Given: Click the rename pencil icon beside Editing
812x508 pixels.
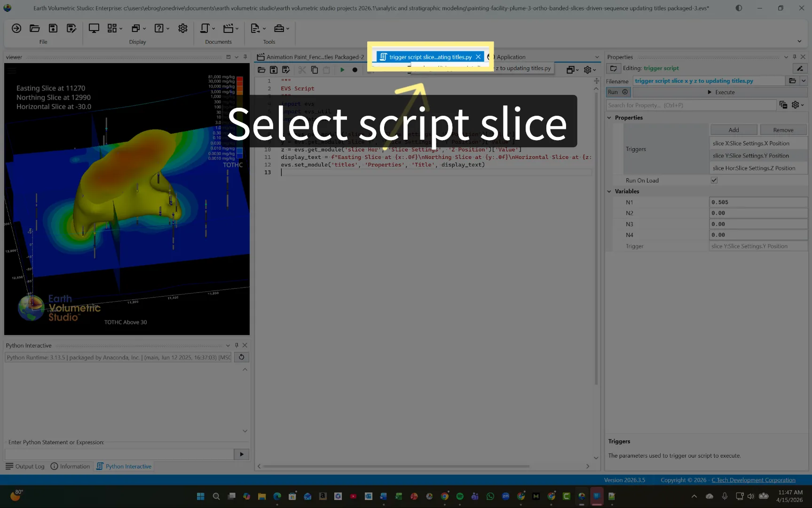Looking at the screenshot, I should pyautogui.click(x=800, y=68).
